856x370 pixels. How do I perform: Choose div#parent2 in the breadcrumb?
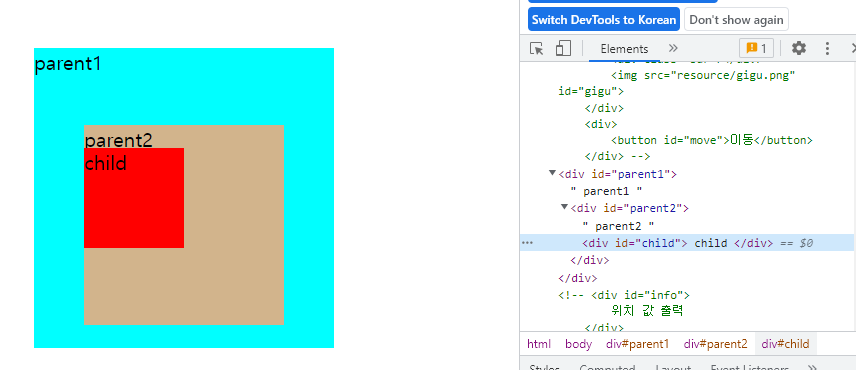[x=715, y=344]
